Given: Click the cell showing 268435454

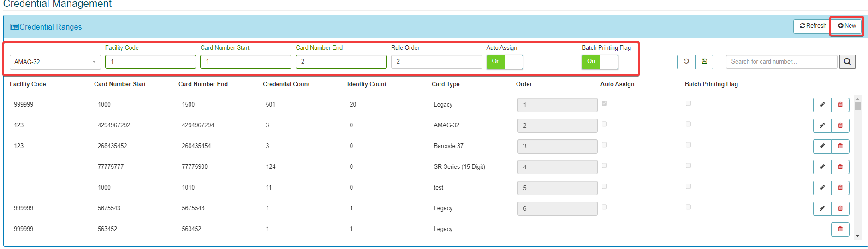Looking at the screenshot, I should (x=196, y=146).
